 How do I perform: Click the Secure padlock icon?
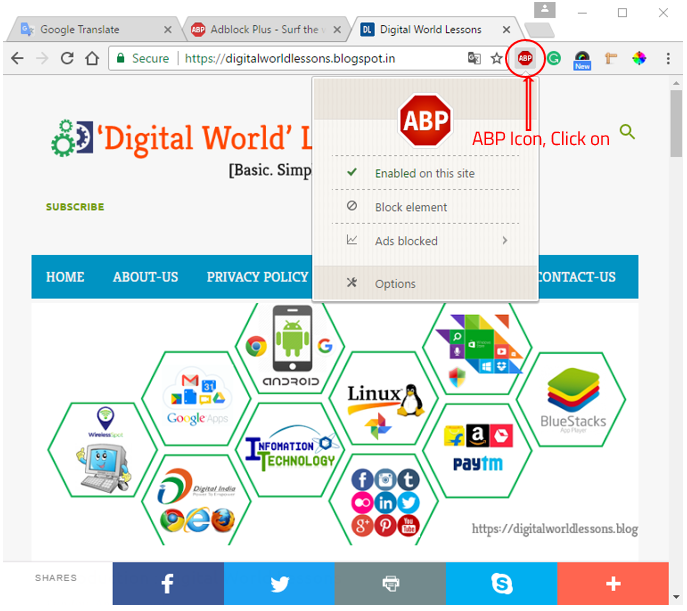coord(120,58)
